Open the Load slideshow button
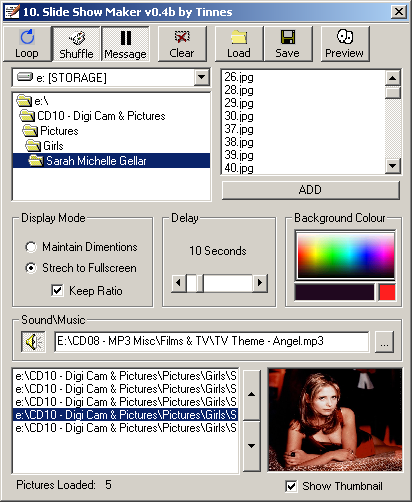The width and height of the screenshot is (412, 502). tap(239, 44)
